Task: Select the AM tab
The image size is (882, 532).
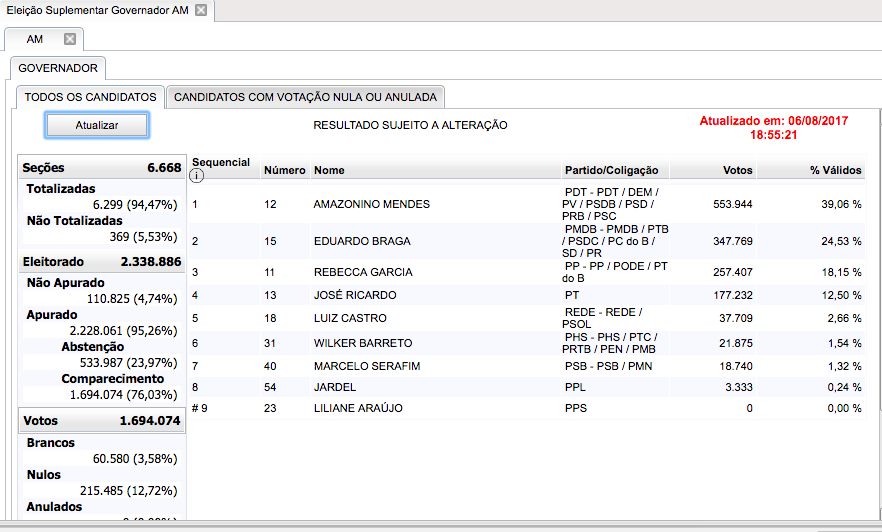Action: pos(35,39)
